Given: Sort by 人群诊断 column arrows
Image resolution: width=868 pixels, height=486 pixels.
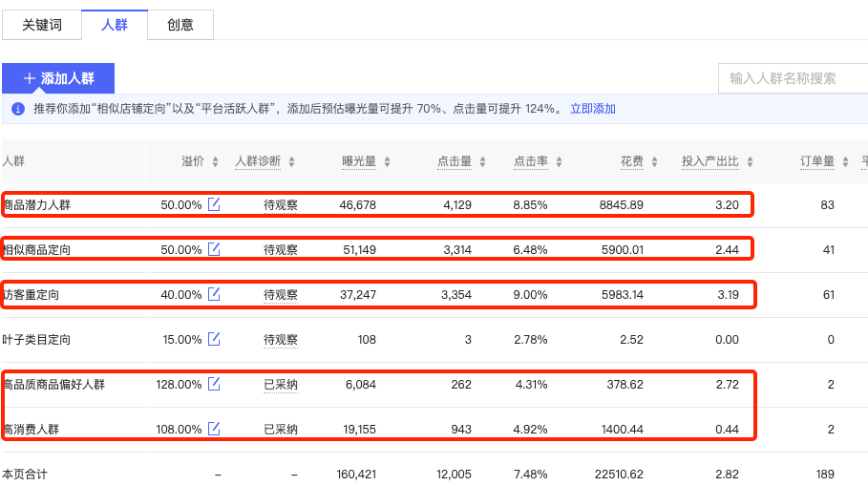Looking at the screenshot, I should pyautogui.click(x=292, y=161).
